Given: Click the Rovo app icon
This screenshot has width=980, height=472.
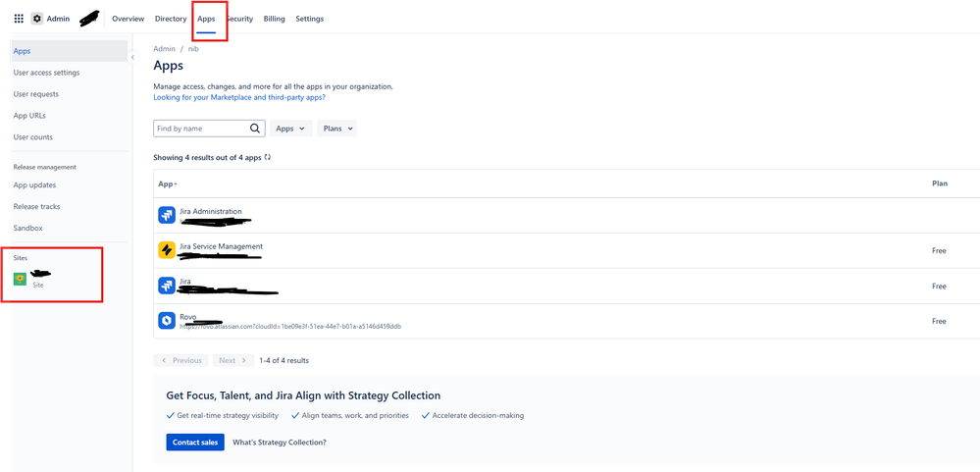Looking at the screenshot, I should 167,321.
